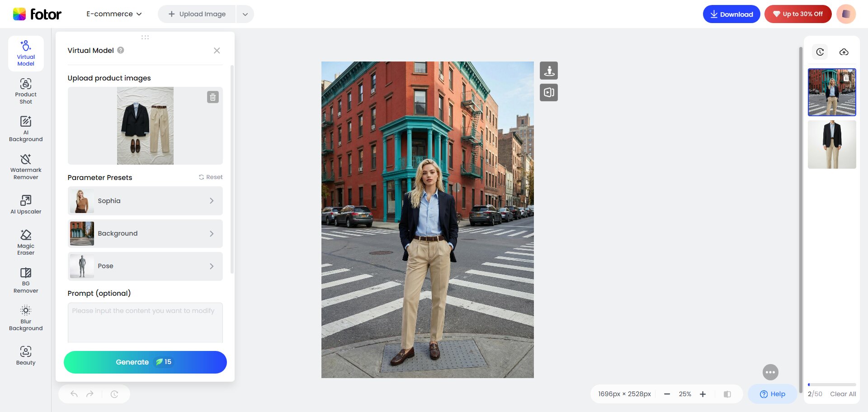
Task: Open the Blur Background tool
Action: click(26, 318)
